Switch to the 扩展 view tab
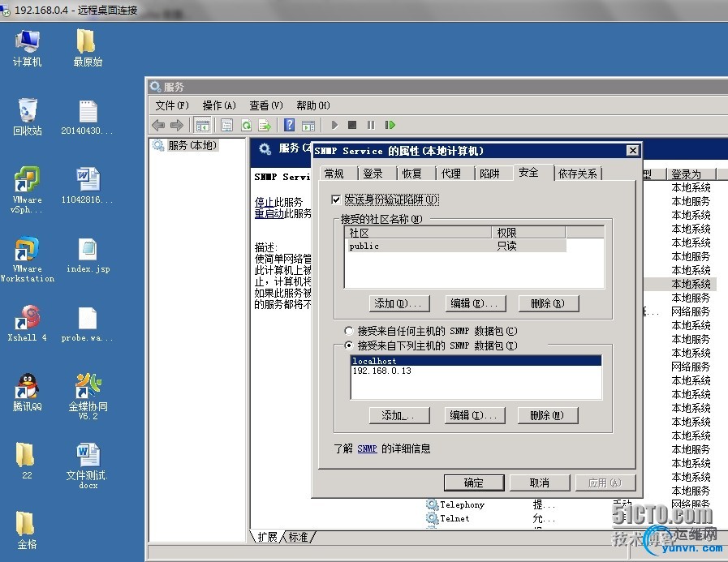728x562 pixels. 267,537
